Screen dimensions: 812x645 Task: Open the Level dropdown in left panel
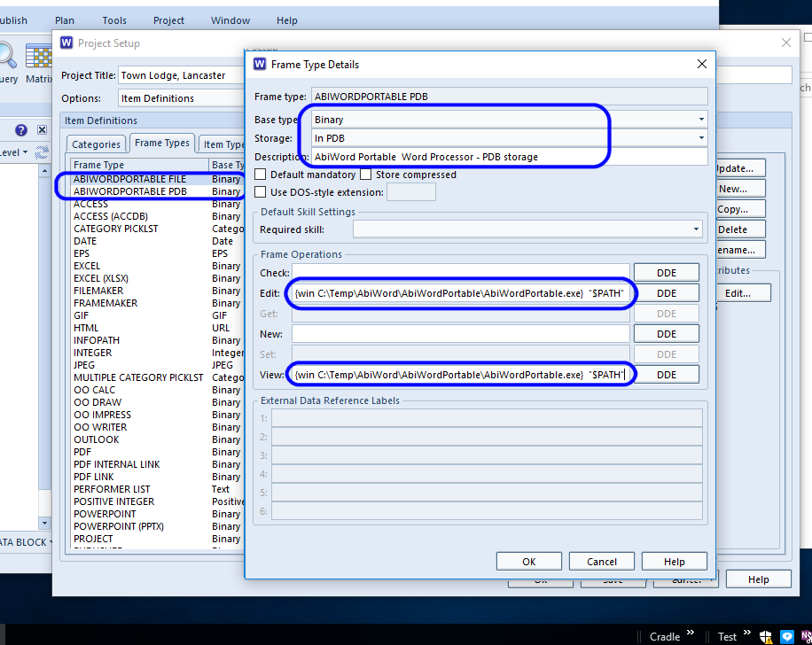click(x=25, y=152)
